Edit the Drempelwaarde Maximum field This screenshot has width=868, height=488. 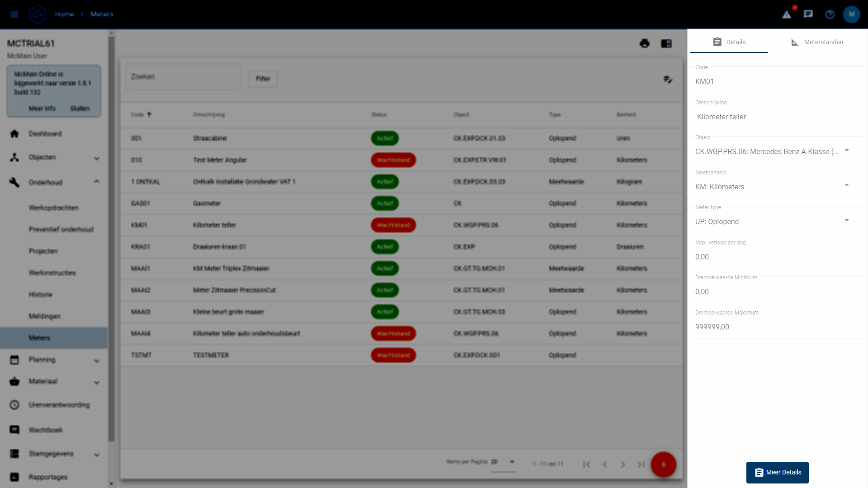tap(777, 327)
